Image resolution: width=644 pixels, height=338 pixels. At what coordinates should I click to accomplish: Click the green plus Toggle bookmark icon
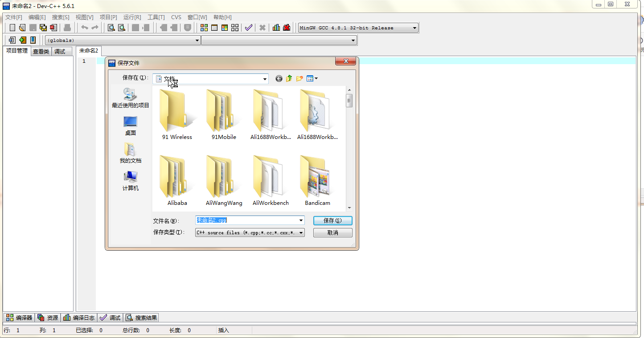tap(23, 40)
